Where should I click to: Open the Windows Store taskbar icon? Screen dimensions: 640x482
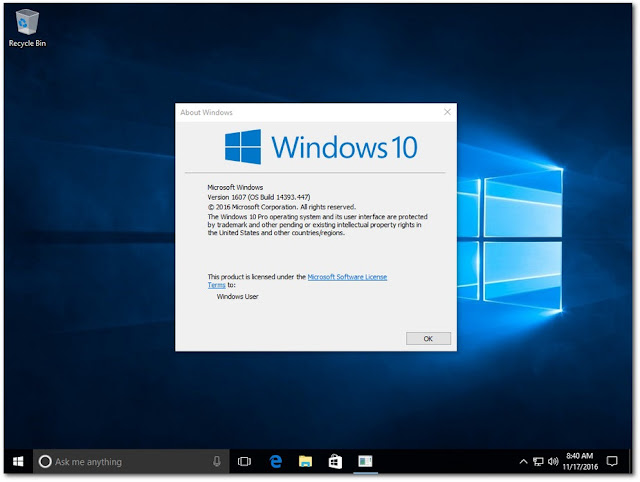335,462
